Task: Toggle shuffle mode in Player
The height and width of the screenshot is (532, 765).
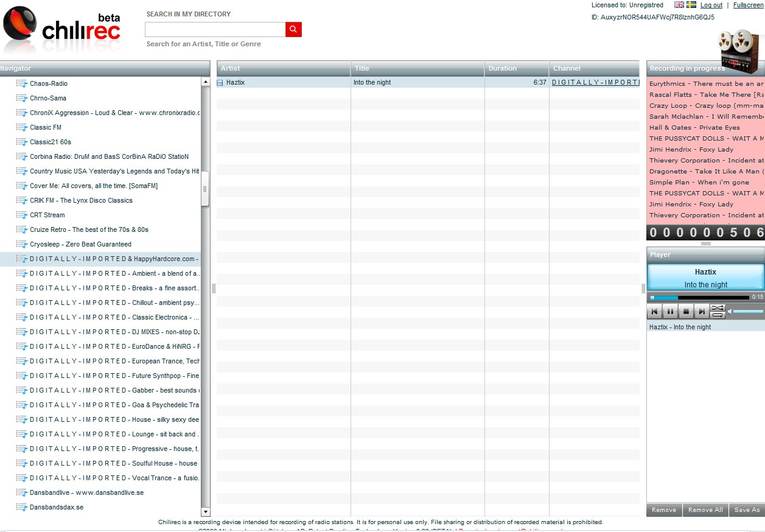Action: click(718, 307)
